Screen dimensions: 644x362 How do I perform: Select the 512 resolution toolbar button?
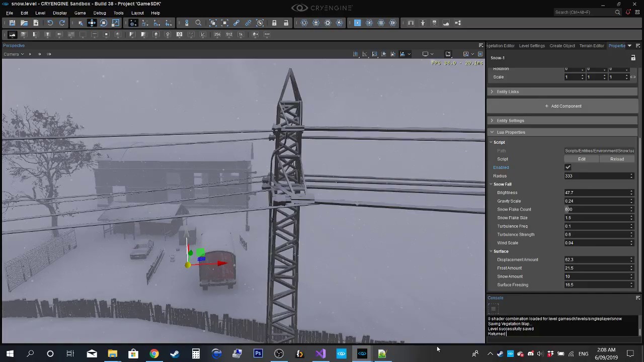(x=229, y=34)
